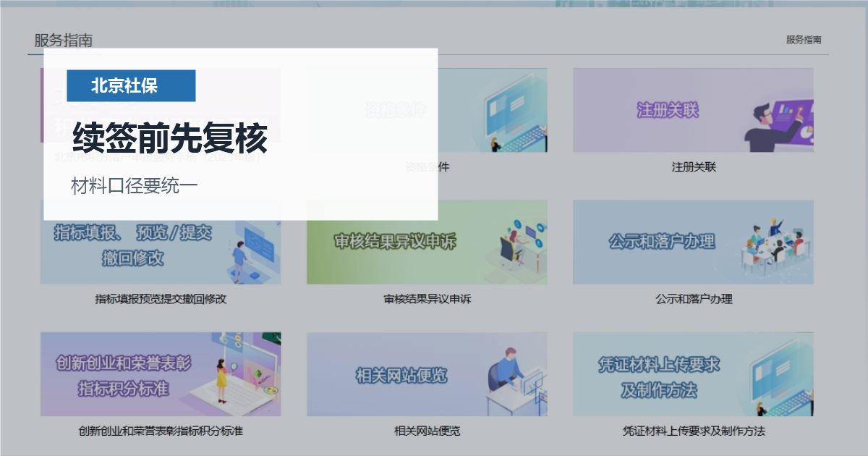Open the 服务指南 link at top right
Image resolution: width=868 pixels, height=456 pixels.
(x=804, y=40)
